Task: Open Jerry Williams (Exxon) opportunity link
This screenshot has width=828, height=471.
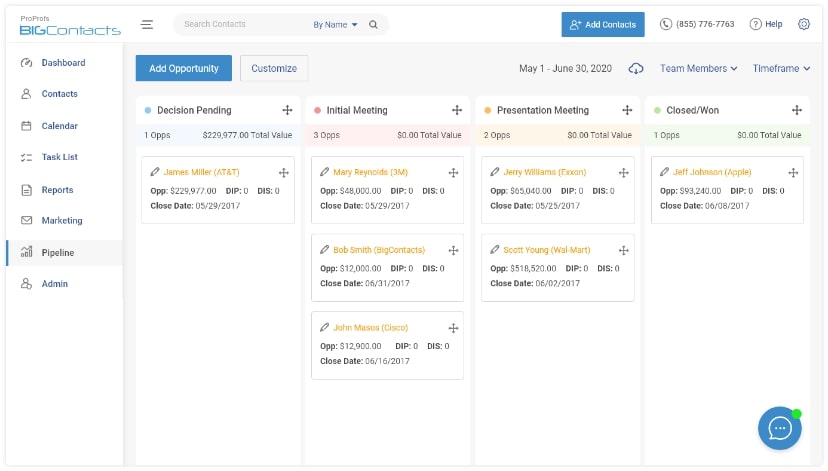Action: click(544, 172)
